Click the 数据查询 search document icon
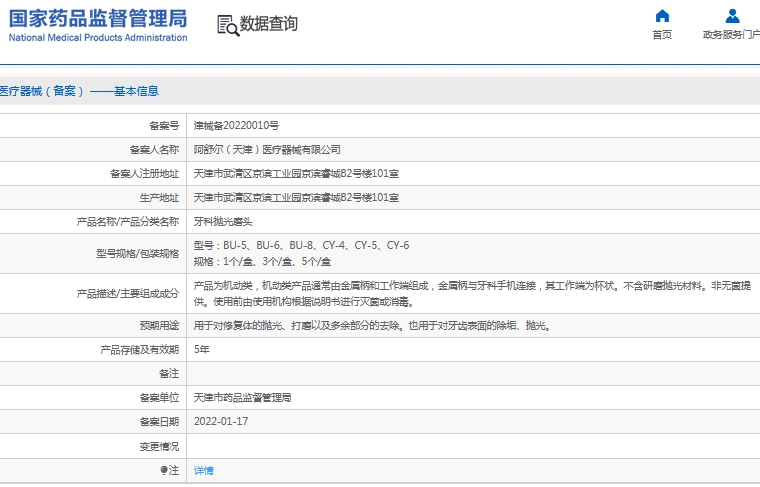760x487 pixels. click(x=228, y=25)
